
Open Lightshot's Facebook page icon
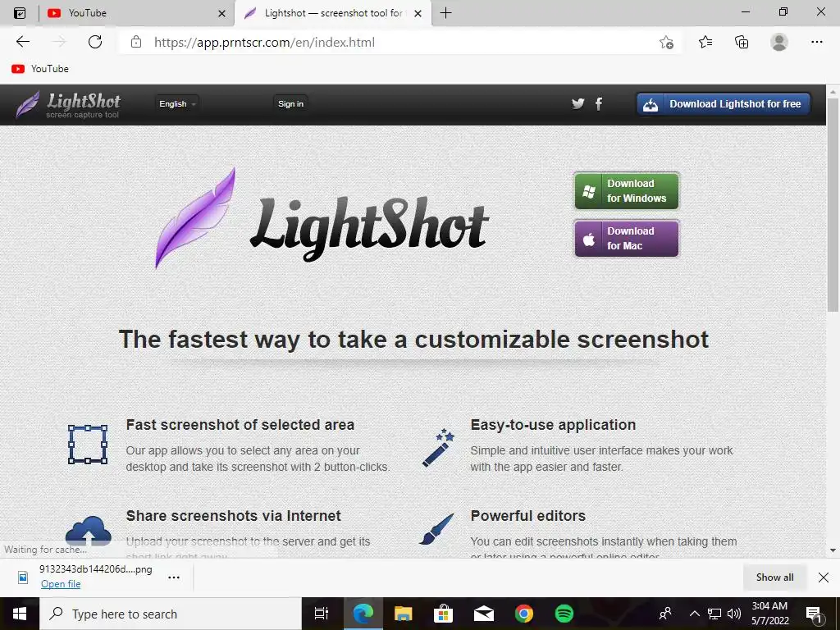pos(598,104)
